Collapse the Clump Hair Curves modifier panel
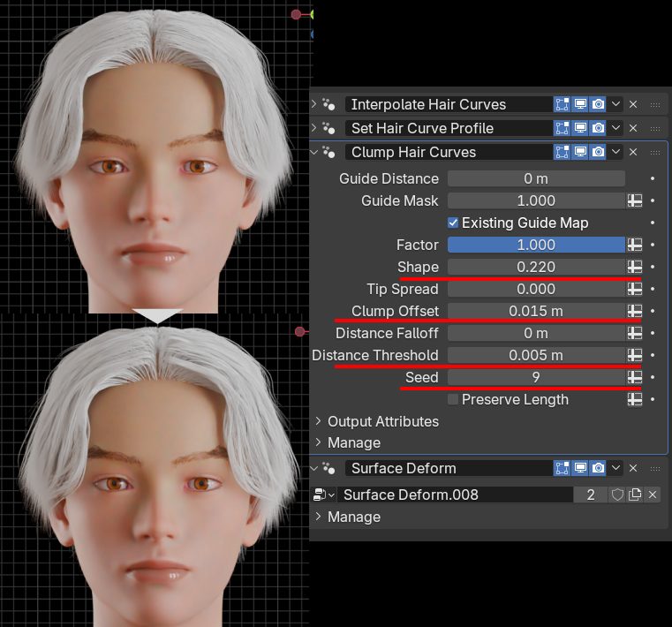 (314, 152)
